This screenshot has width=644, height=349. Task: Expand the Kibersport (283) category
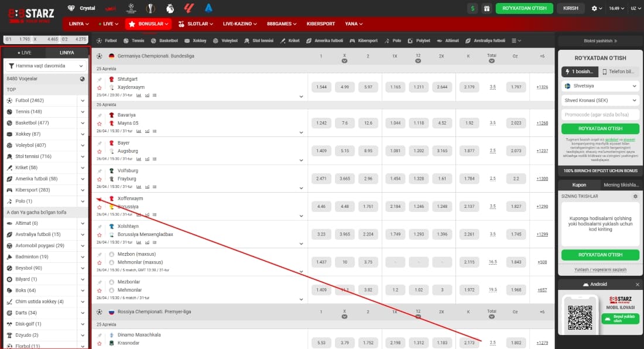[83, 190]
